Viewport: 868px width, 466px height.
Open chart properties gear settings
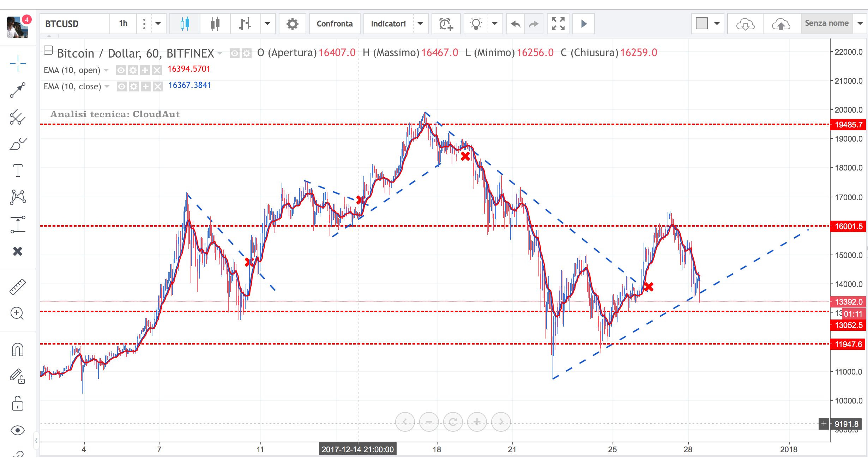point(293,24)
